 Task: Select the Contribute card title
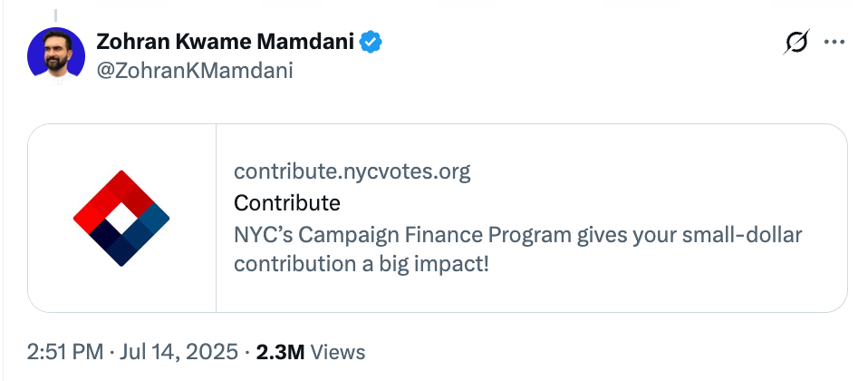[286, 203]
